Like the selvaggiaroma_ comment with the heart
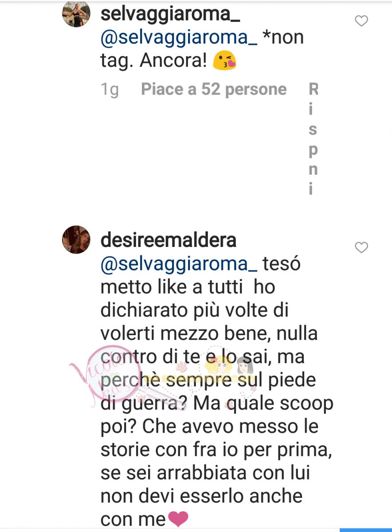 tap(362, 21)
